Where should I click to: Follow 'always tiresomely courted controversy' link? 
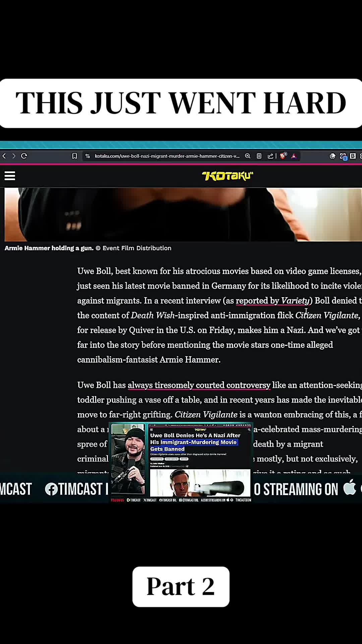point(199,385)
